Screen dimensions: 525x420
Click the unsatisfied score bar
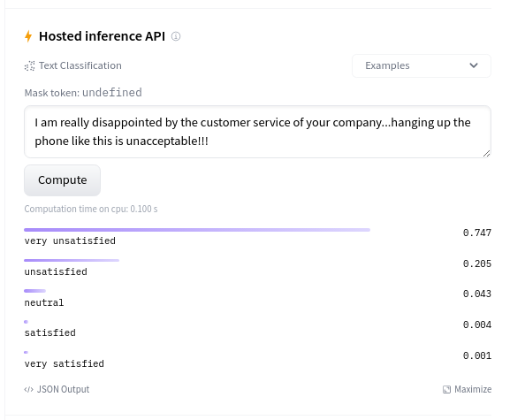pyautogui.click(x=72, y=260)
